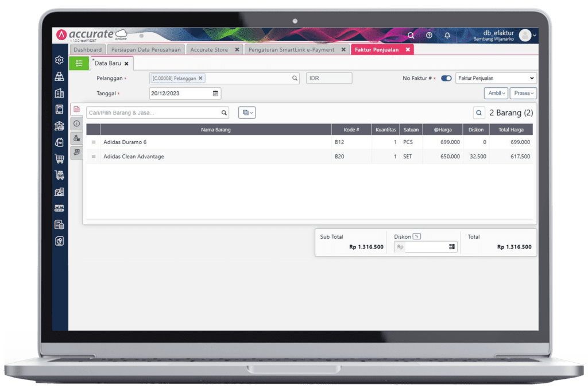Click the Accurate logo

tap(92, 34)
